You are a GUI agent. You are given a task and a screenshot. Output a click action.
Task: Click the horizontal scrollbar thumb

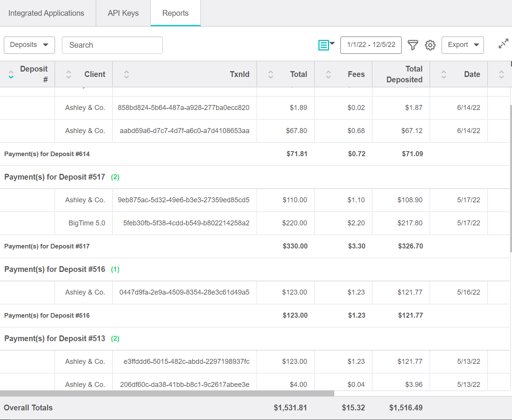point(167,393)
